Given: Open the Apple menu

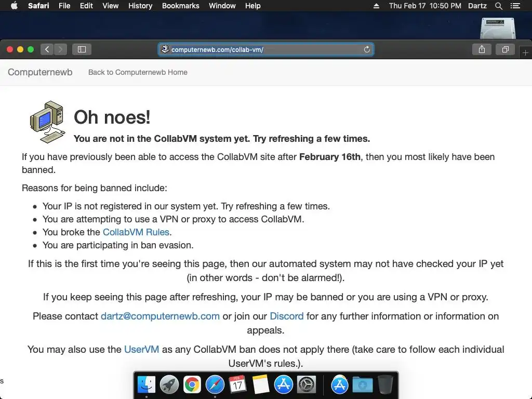Looking at the screenshot, I should click(14, 6).
